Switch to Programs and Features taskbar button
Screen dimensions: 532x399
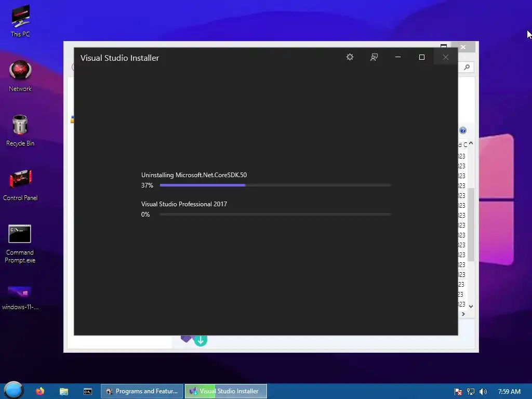pos(142,391)
